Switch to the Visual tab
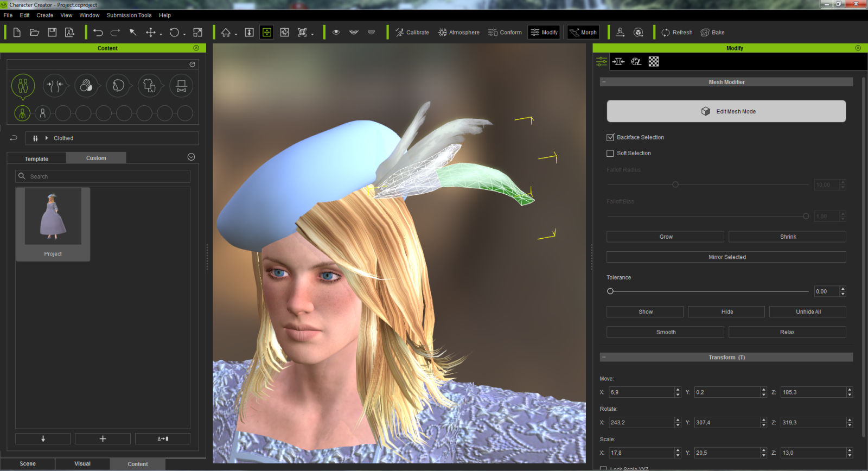 (82, 463)
